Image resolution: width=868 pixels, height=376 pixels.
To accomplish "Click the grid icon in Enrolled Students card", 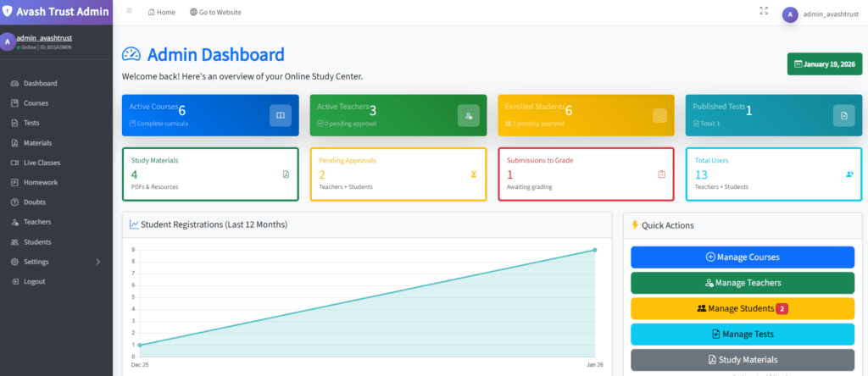I will (659, 115).
